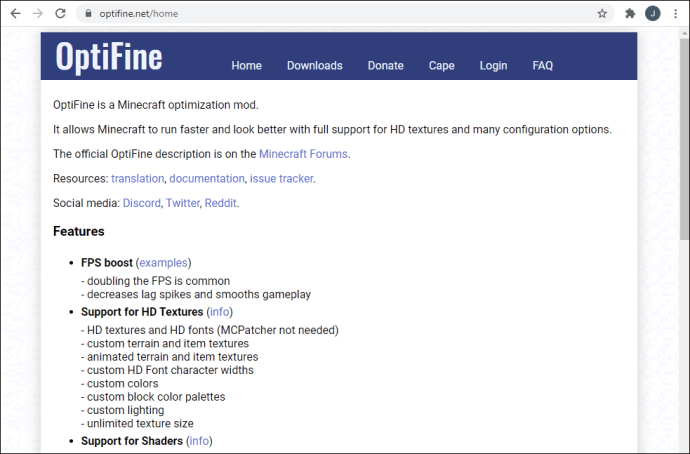Click the padlock site security icon
Image resolution: width=690 pixels, height=454 pixels.
click(87, 14)
